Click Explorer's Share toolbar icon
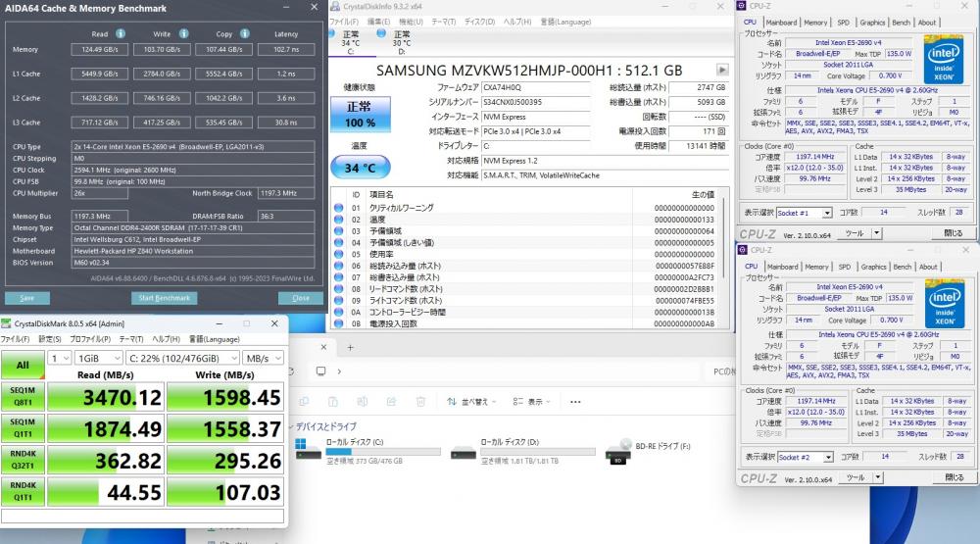Image resolution: width=980 pixels, height=544 pixels. pyautogui.click(x=391, y=402)
